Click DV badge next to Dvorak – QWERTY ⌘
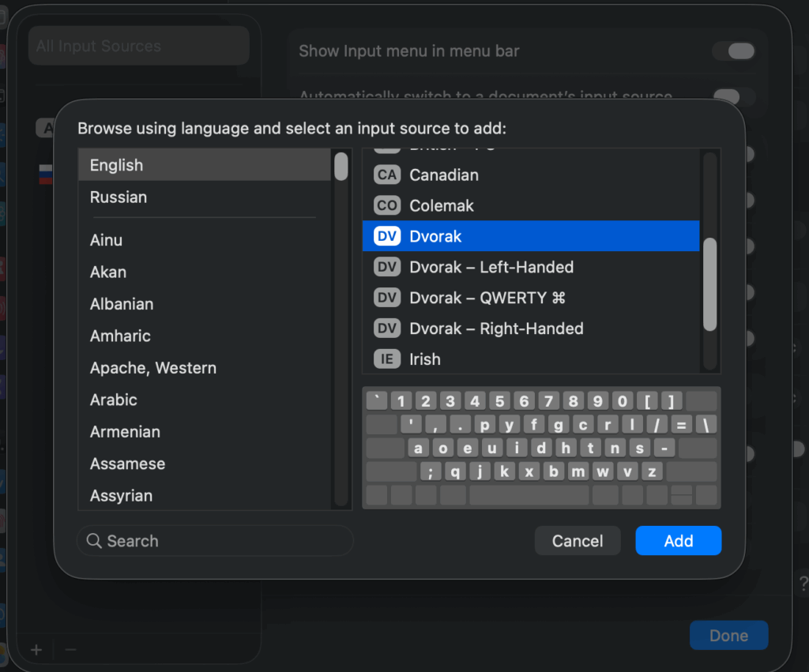This screenshot has width=809, height=672. (387, 298)
